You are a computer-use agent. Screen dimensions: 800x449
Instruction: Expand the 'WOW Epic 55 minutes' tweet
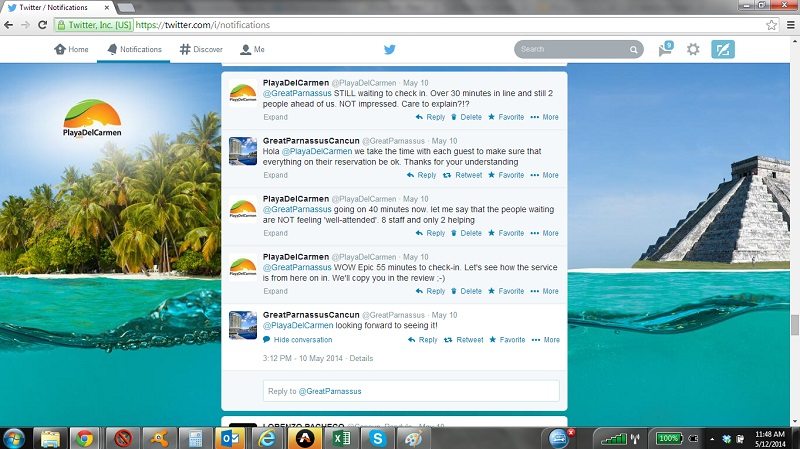tap(276, 291)
